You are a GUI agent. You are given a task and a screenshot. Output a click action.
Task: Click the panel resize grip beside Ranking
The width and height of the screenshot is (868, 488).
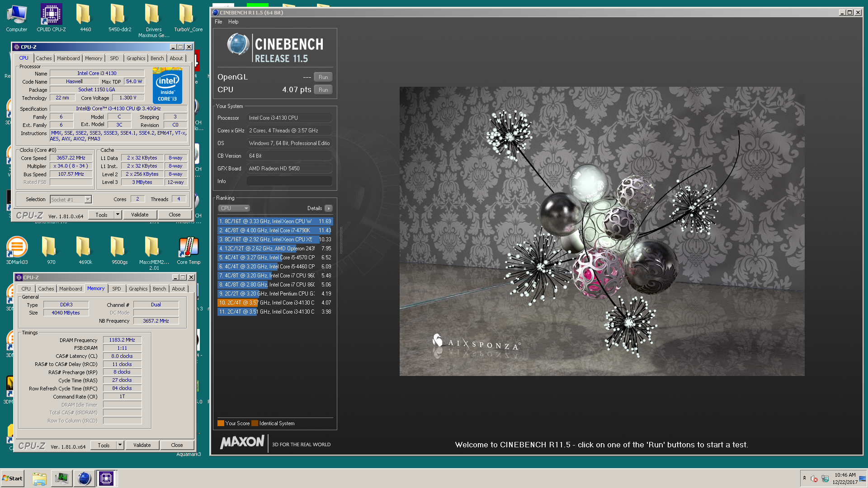341,239
